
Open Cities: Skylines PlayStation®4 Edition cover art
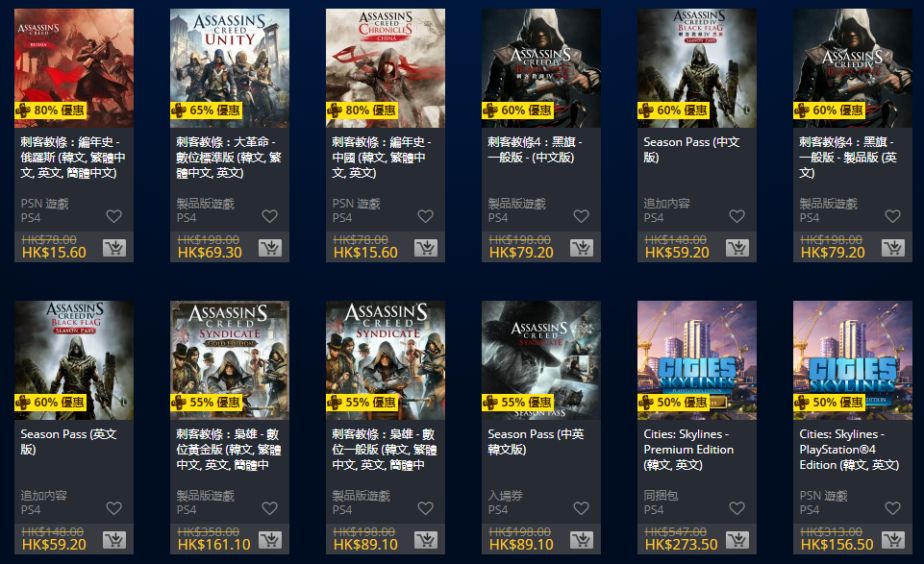pyautogui.click(x=853, y=360)
